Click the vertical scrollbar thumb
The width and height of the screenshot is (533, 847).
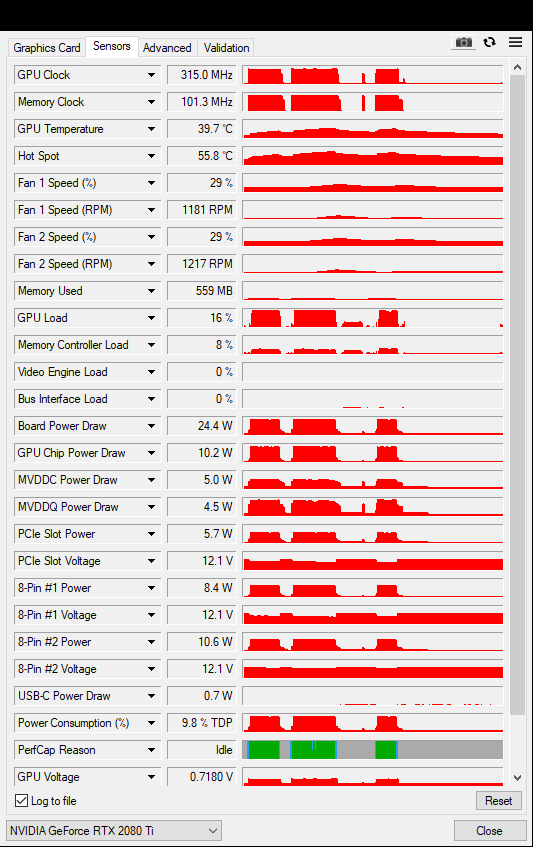click(x=517, y=394)
